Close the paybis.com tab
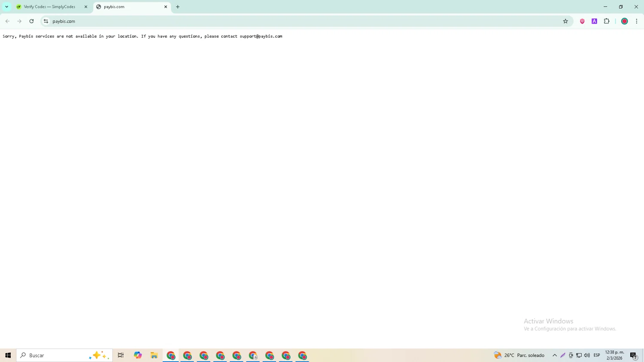644x362 pixels. point(166,7)
